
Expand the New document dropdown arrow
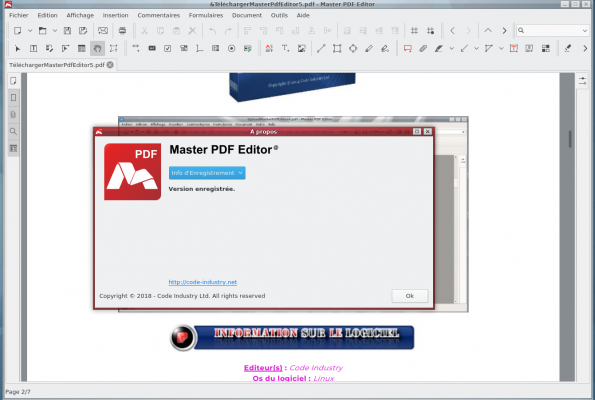pos(30,31)
